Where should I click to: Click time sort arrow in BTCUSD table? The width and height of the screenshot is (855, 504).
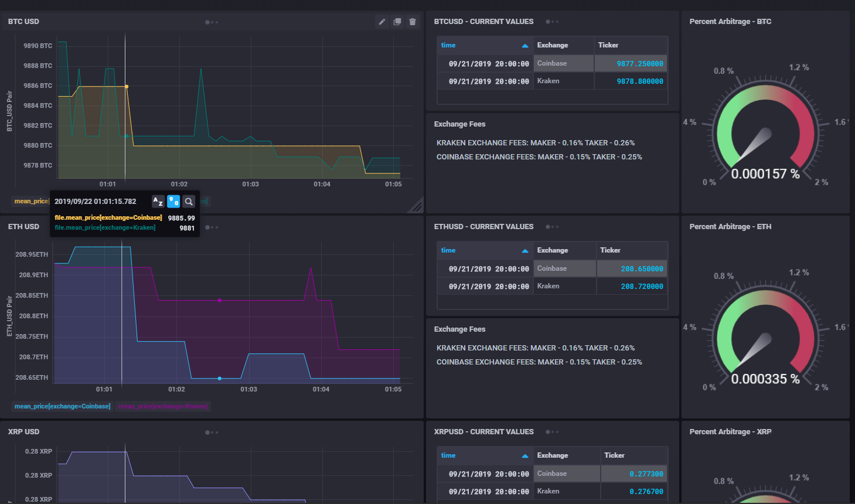pos(525,46)
